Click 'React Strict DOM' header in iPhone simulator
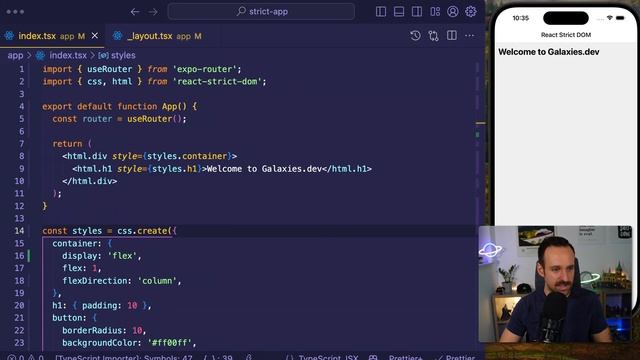Image resolution: width=640 pixels, height=360 pixels. point(566,35)
